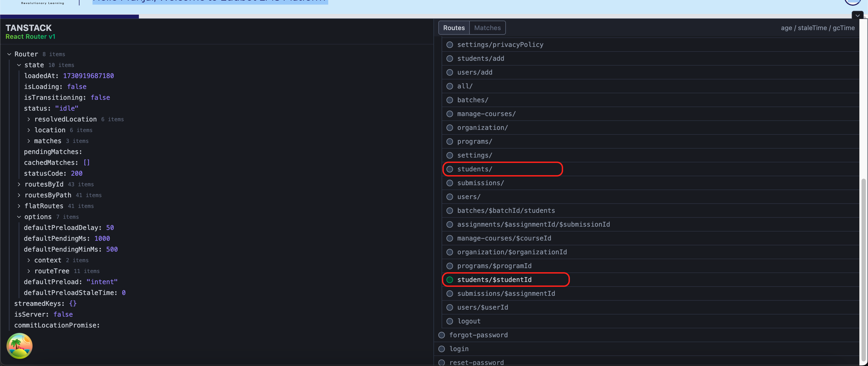Expand the flatRoutes node

(19, 206)
